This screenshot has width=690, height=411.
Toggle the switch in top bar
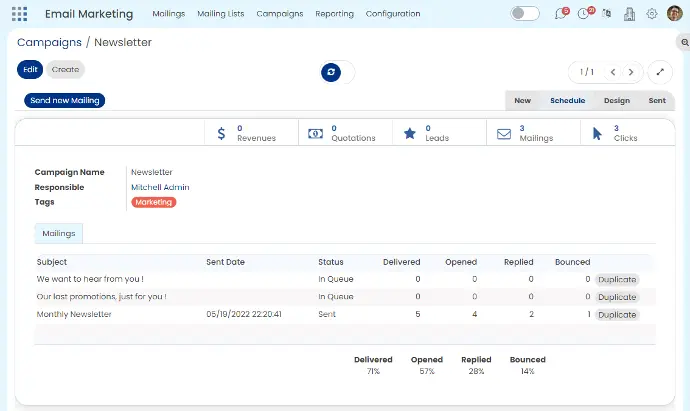pyautogui.click(x=524, y=14)
